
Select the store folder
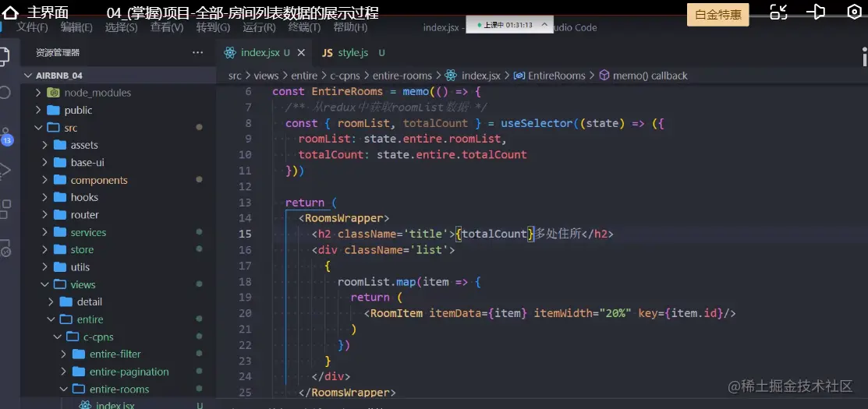(x=82, y=250)
